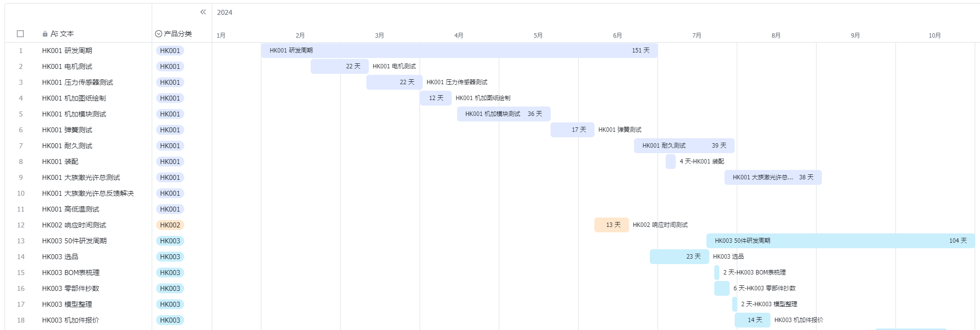Click the circled arrow icon beside 产品分类
The height and width of the screenshot is (330, 980).
(159, 34)
